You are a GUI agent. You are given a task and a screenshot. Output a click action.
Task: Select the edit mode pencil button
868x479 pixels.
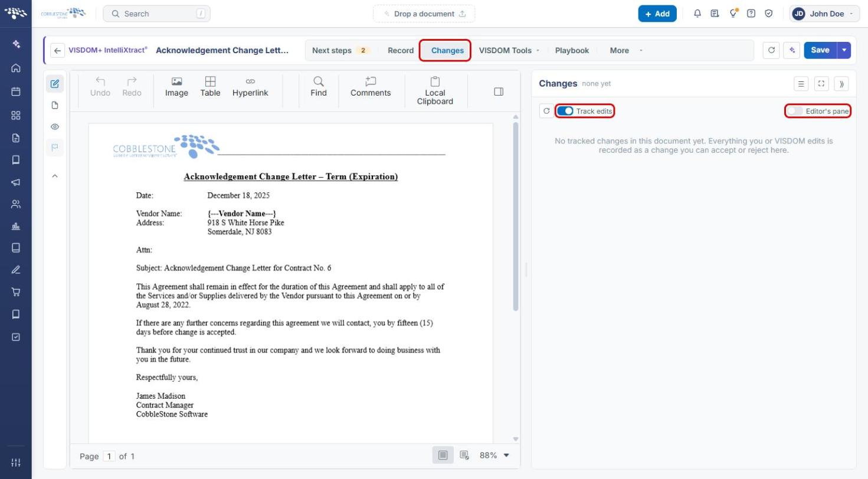pos(55,84)
